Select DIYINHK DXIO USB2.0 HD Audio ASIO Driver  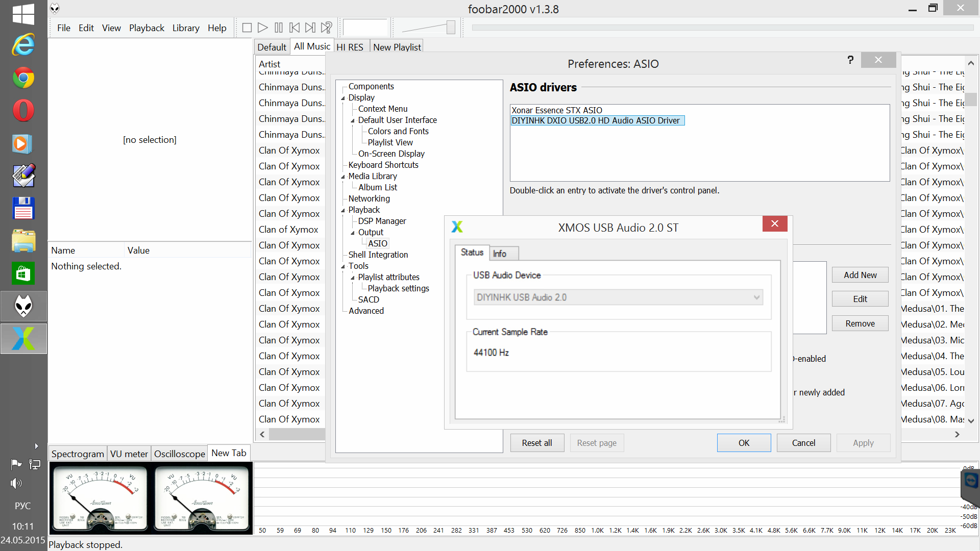point(597,120)
